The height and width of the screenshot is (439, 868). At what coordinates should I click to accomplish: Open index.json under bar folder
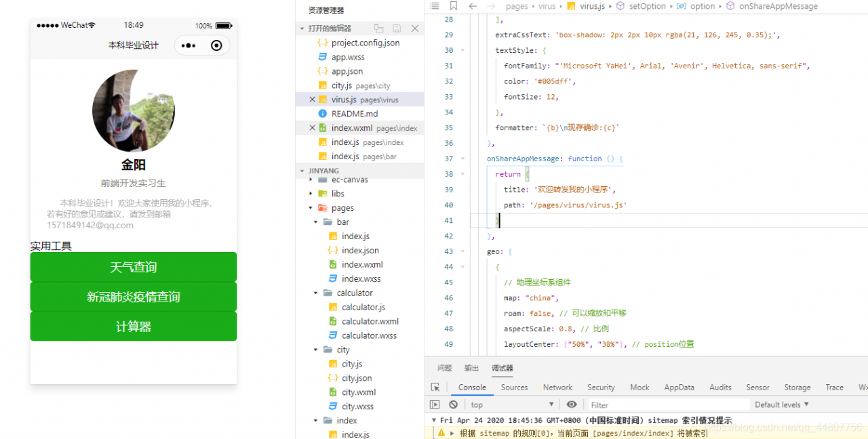point(360,251)
